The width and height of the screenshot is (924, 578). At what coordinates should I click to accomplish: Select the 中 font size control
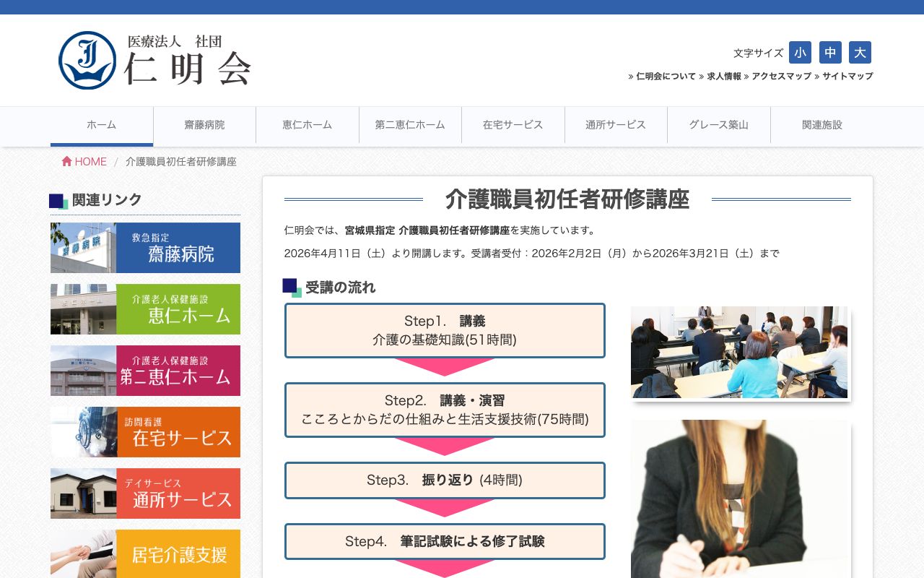click(830, 52)
